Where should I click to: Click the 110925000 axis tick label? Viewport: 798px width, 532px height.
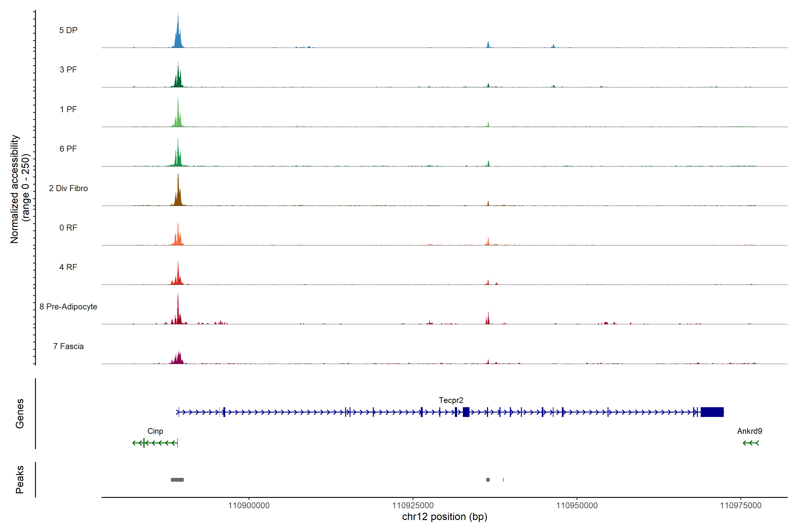coord(413,506)
